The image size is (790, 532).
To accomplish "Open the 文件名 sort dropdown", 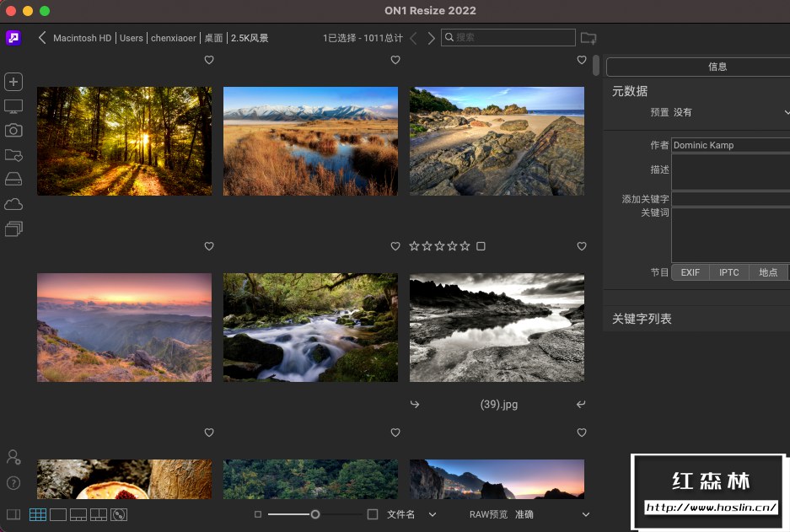I will tap(411, 514).
